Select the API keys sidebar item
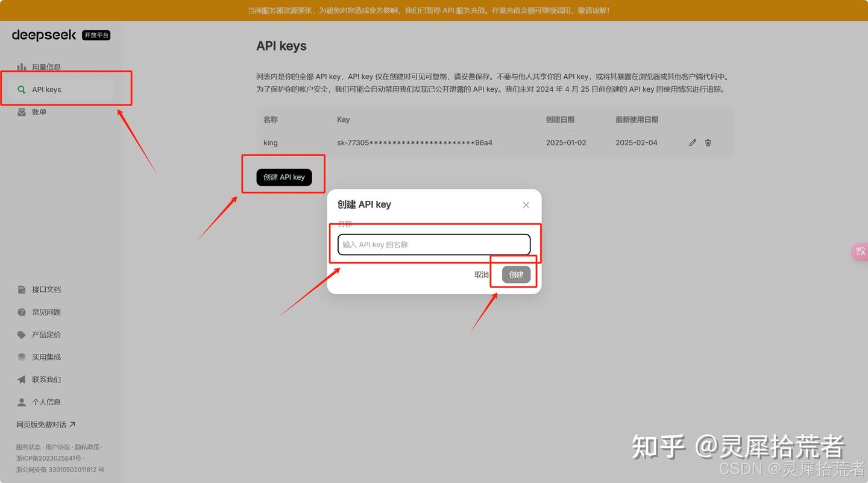Screen dimensions: 868x483 point(46,89)
